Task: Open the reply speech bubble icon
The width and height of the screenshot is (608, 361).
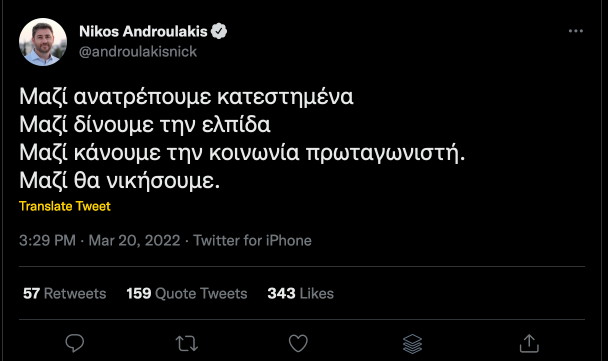Action: (74, 343)
